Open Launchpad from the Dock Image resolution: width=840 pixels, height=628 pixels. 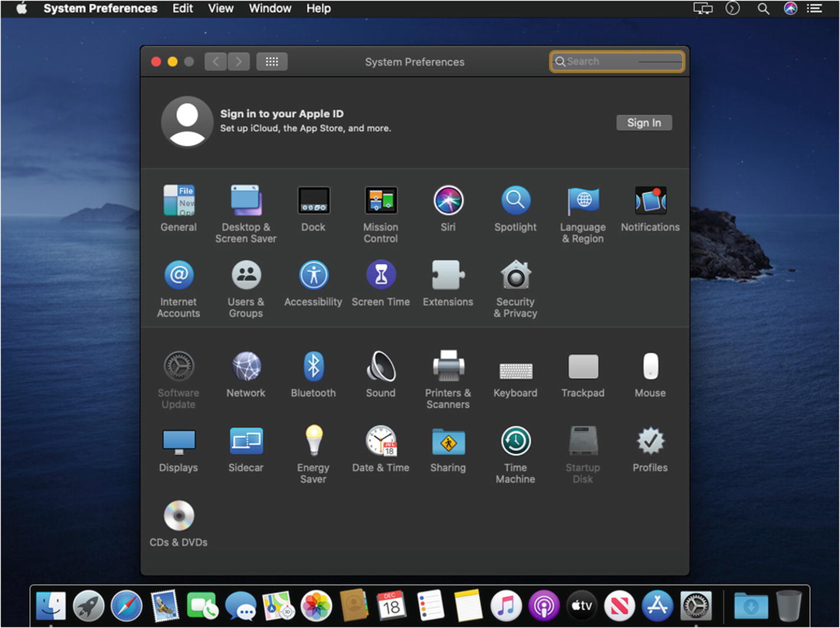tap(89, 606)
